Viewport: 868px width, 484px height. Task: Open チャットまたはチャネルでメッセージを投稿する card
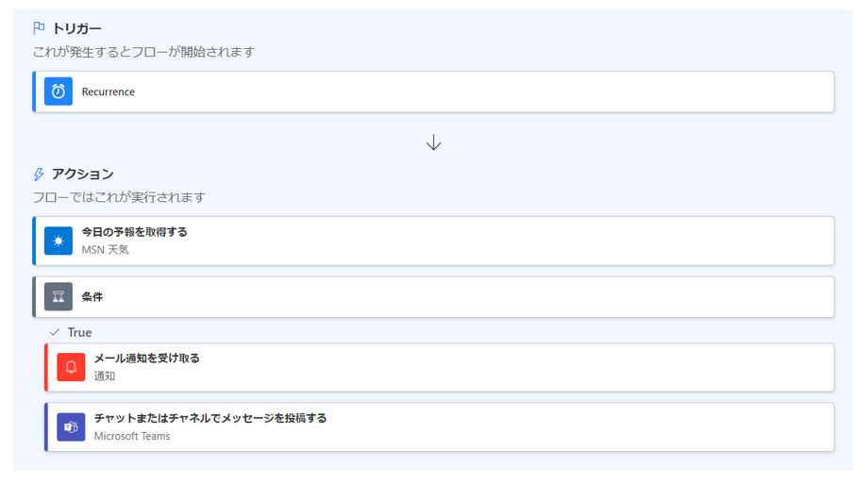440,427
